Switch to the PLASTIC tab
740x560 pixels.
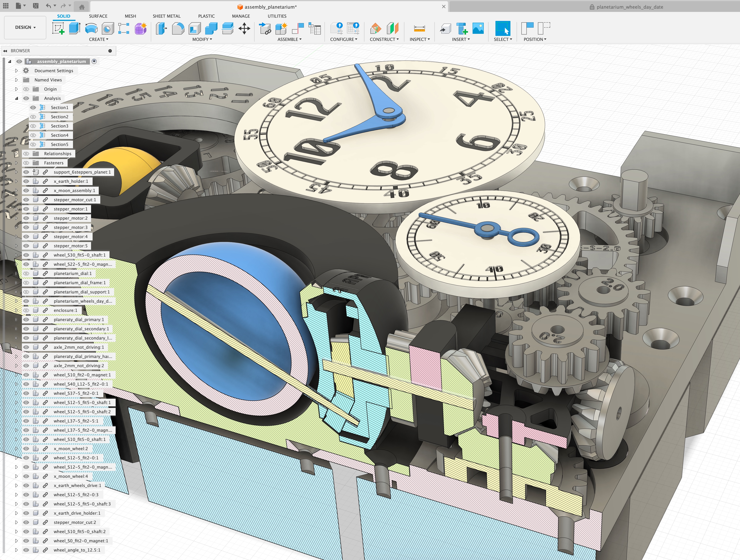pyautogui.click(x=206, y=16)
